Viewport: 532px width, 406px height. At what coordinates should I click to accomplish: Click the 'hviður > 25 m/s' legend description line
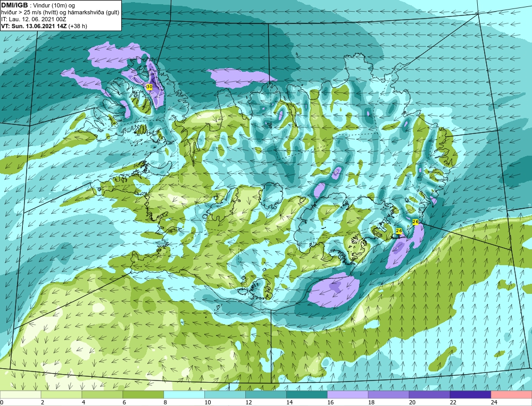pyautogui.click(x=60, y=12)
